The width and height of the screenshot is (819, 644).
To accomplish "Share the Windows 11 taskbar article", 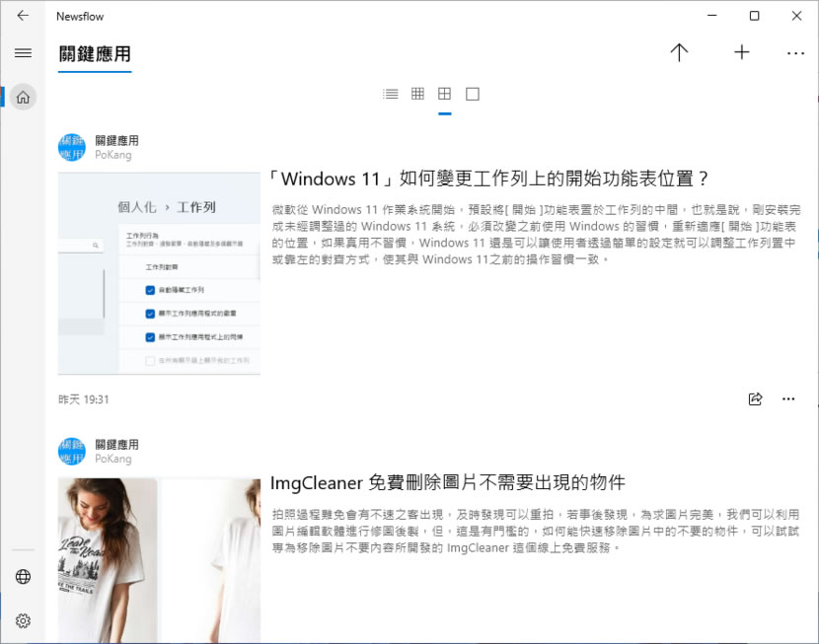I will [755, 399].
